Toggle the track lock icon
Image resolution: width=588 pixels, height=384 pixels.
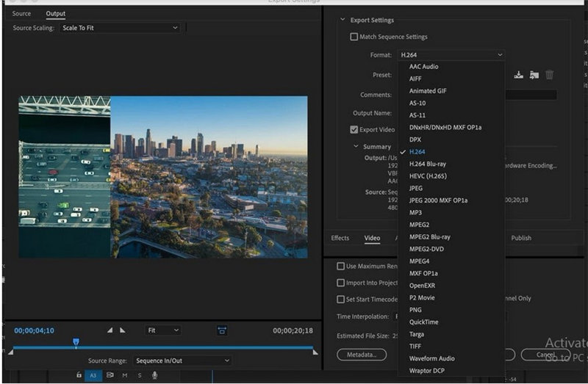(79, 375)
